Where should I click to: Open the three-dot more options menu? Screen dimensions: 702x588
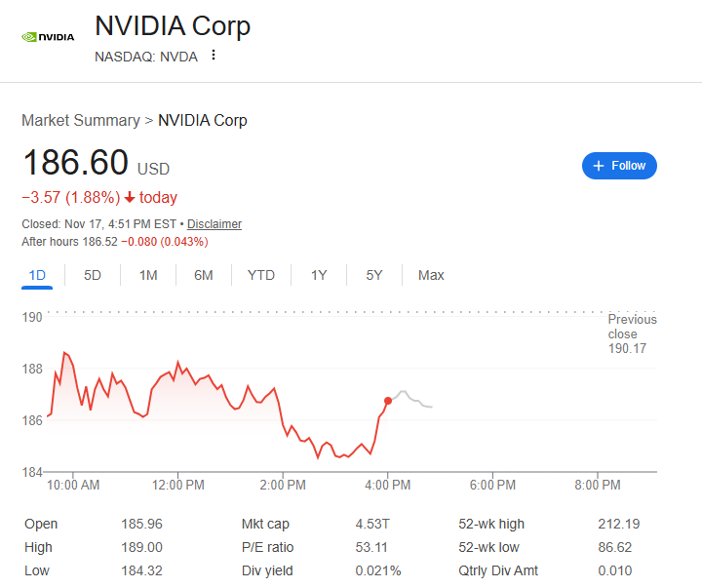pyautogui.click(x=214, y=56)
